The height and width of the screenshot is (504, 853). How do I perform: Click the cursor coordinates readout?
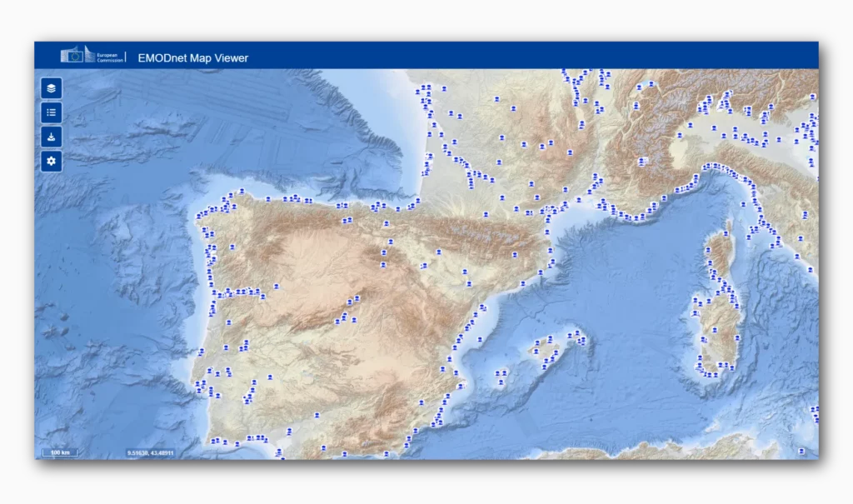point(150,453)
